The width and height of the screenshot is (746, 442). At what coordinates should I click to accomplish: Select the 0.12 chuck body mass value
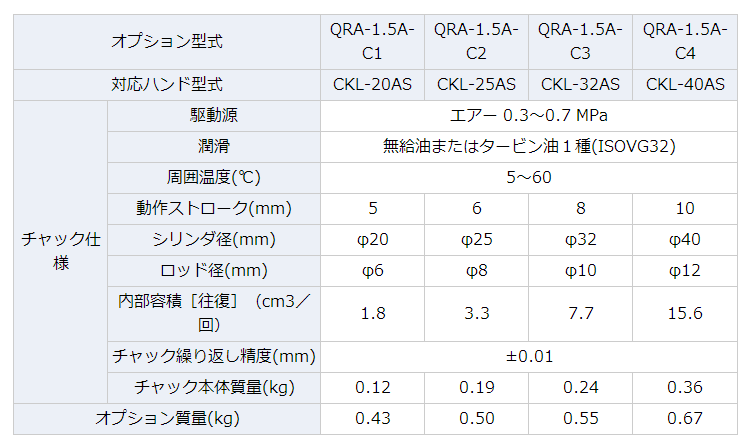pos(372,387)
